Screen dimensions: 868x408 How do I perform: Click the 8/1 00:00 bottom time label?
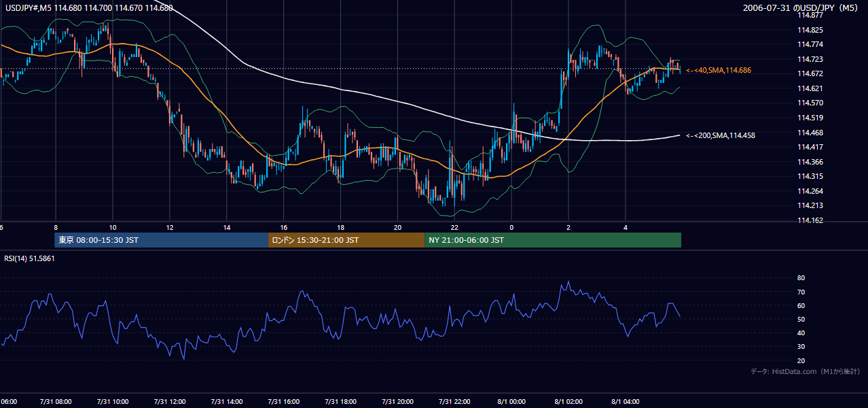point(511,401)
